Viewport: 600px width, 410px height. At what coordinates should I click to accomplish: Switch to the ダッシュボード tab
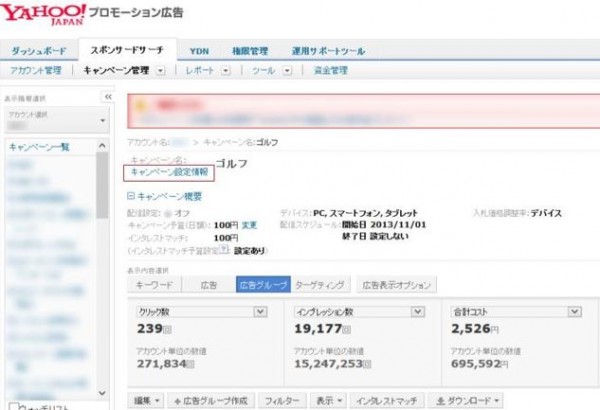click(39, 51)
